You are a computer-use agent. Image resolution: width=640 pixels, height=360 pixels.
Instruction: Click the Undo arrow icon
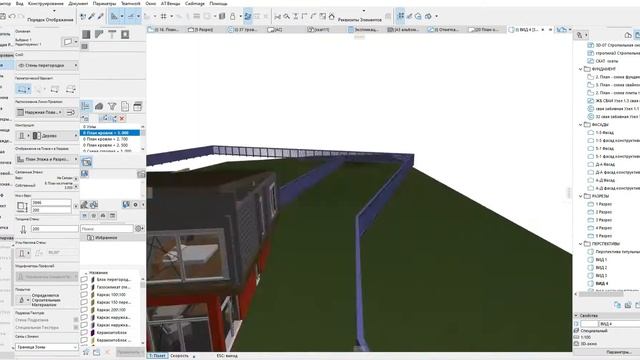coord(12,16)
